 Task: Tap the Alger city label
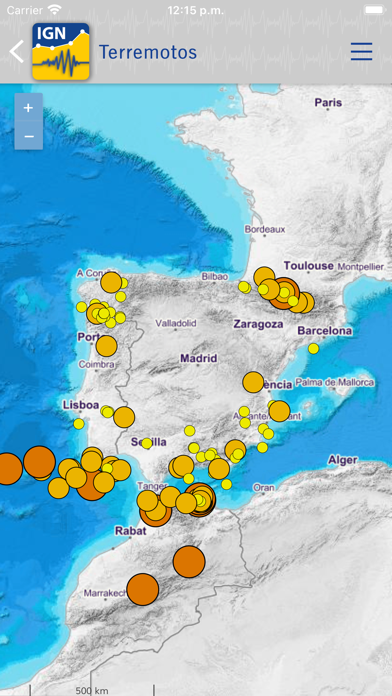click(x=342, y=460)
